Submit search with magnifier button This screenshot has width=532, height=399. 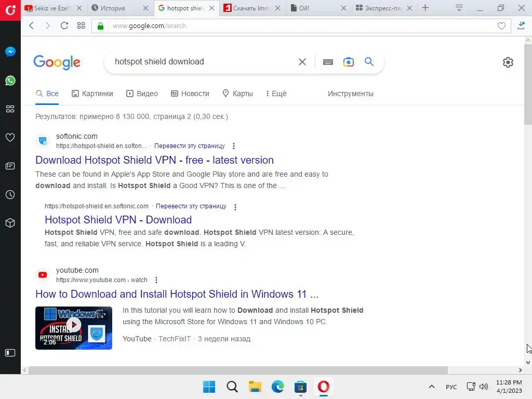369,61
